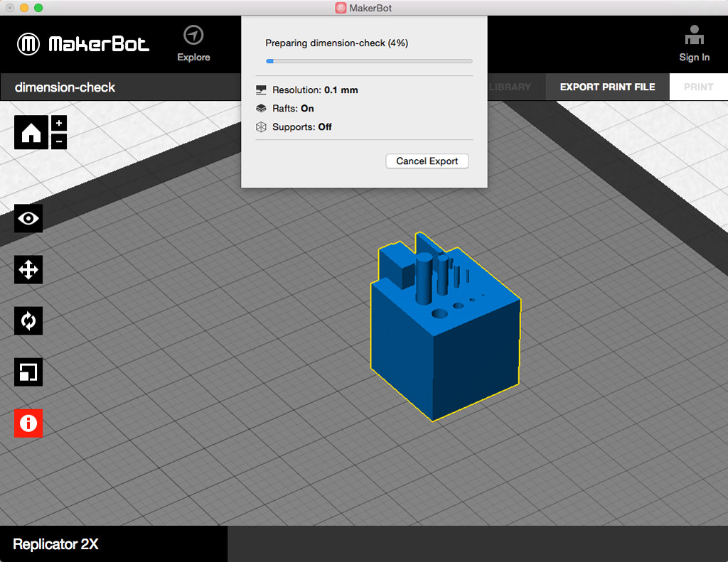The image size is (728, 562).
Task: Click Cancel Export button
Action: [x=427, y=161]
